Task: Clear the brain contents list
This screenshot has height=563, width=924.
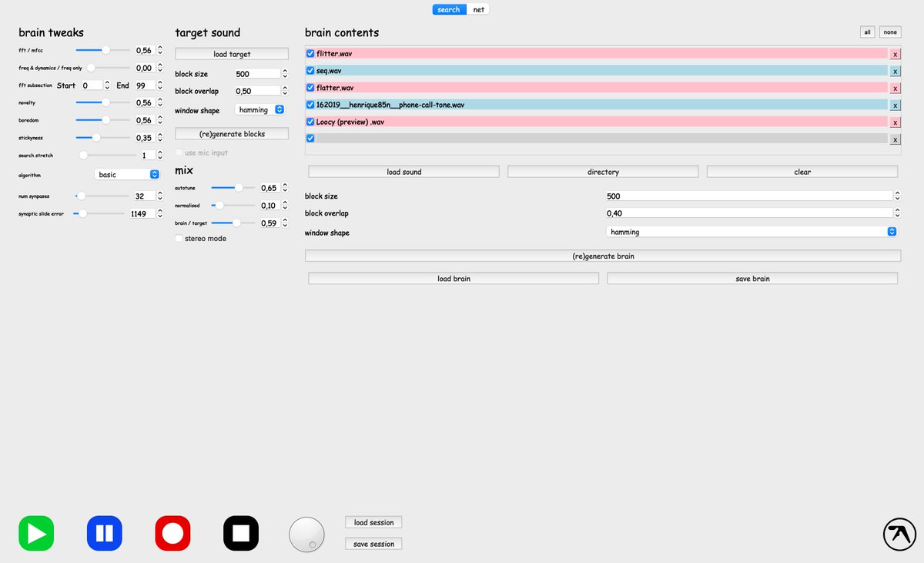Action: [802, 172]
